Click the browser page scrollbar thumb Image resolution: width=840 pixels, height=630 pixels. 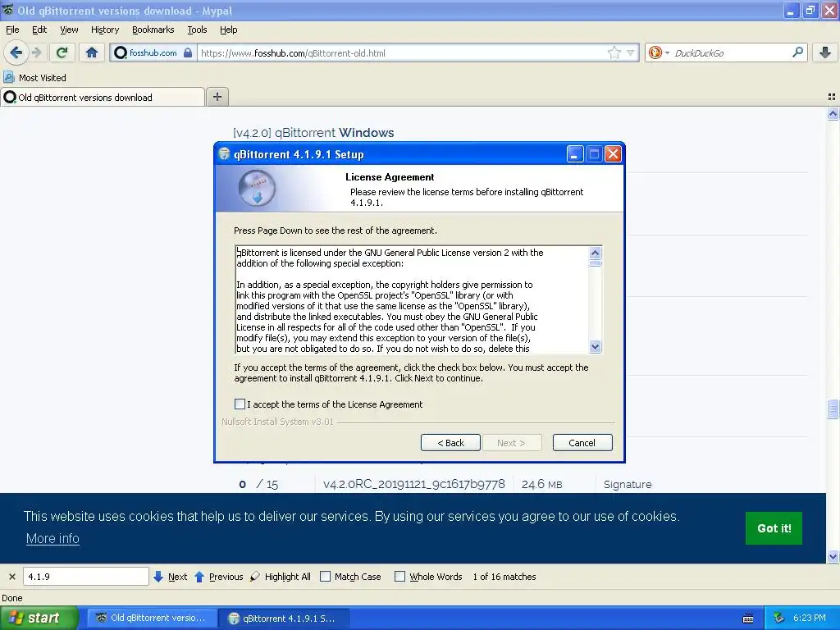833,409
